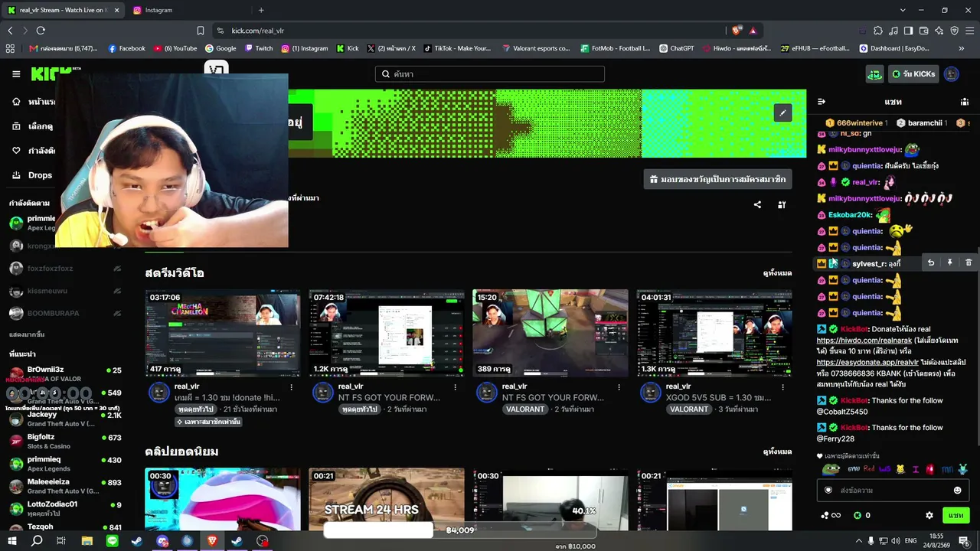Open the STREAM 24 HRS clip thumbnail
This screenshot has width=980, height=551.
[x=387, y=499]
